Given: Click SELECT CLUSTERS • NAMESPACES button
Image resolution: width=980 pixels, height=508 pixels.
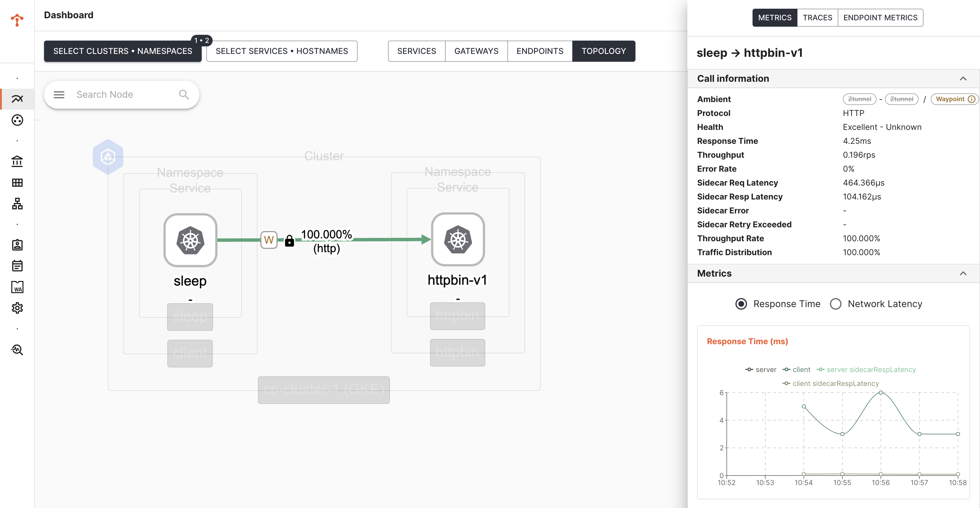Looking at the screenshot, I should point(123,51).
